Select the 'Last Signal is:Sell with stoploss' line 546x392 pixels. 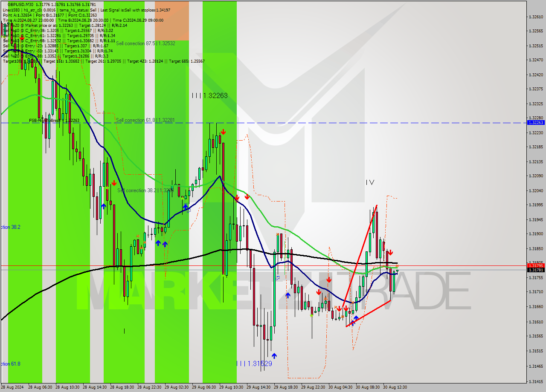136,9
